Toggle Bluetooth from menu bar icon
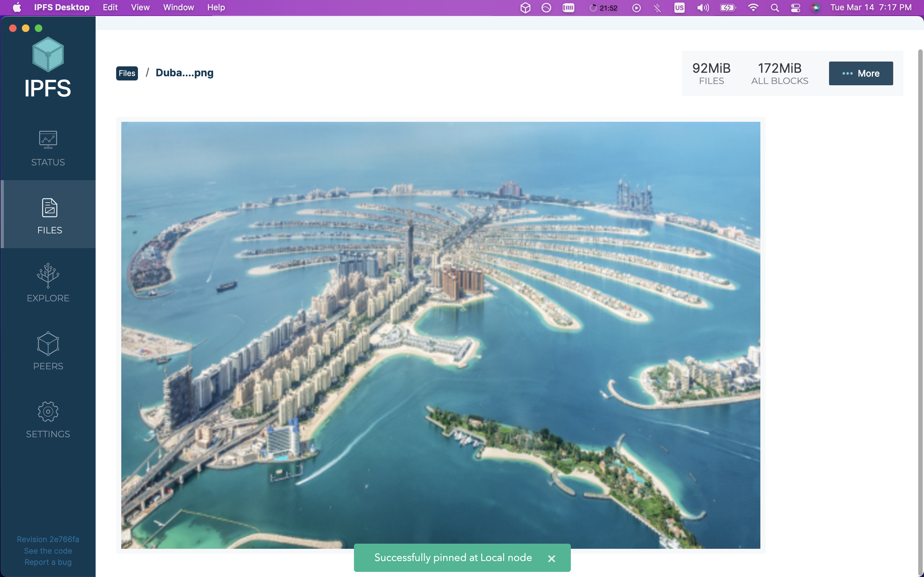The width and height of the screenshot is (924, 577). 657,8
